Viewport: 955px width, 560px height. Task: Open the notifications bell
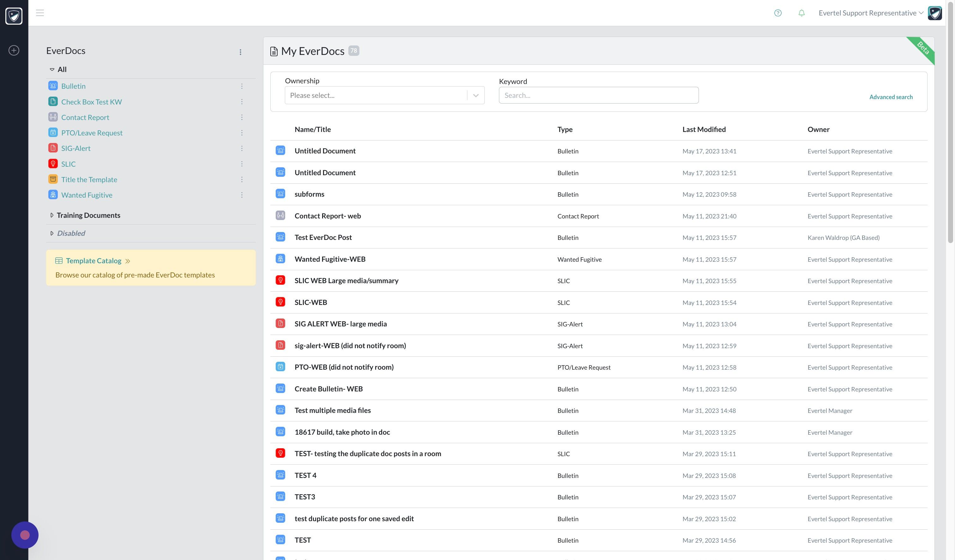point(801,13)
